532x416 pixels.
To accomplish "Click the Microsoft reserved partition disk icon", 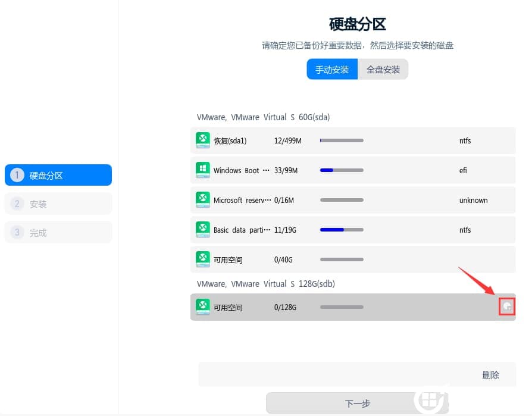I will 203,200.
